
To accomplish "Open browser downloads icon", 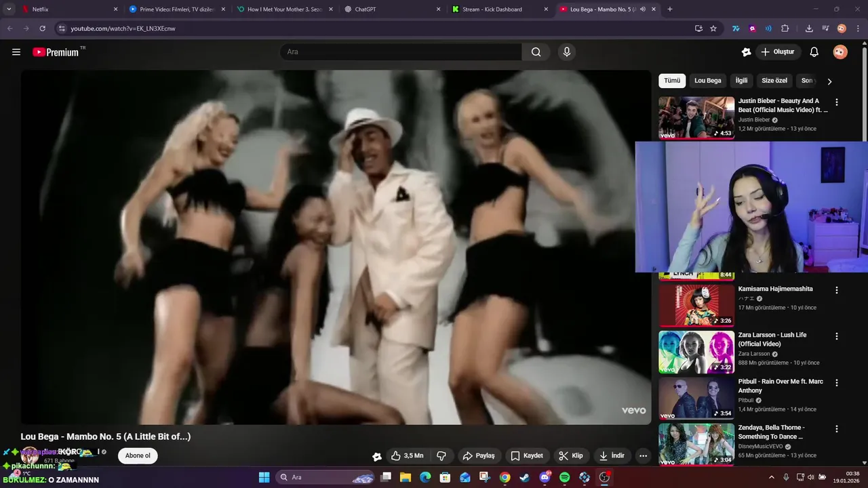I will (809, 28).
